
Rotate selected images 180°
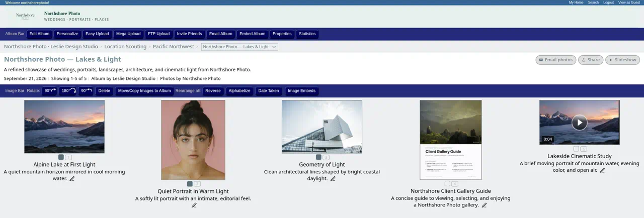(68, 91)
